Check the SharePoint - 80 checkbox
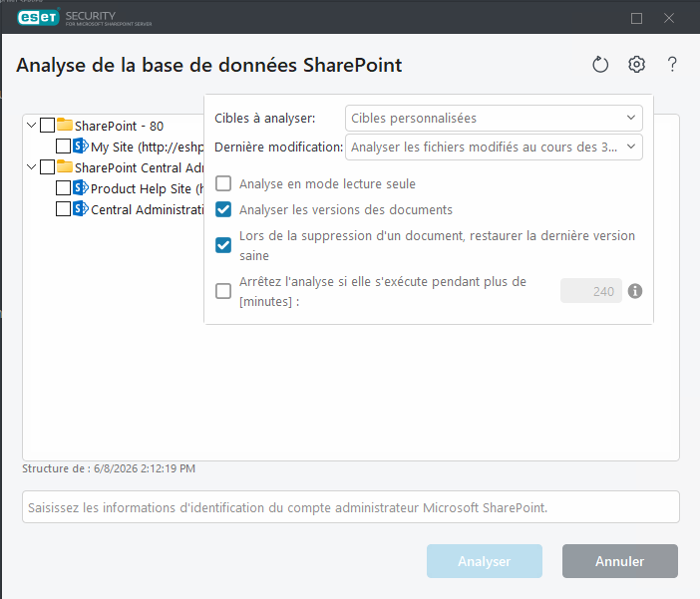700x599 pixels. (47, 125)
